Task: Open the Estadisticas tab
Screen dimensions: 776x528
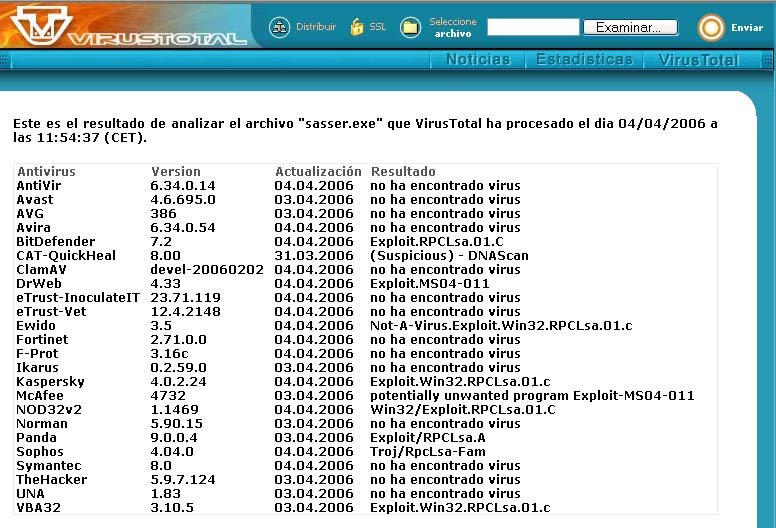Action: [x=584, y=59]
